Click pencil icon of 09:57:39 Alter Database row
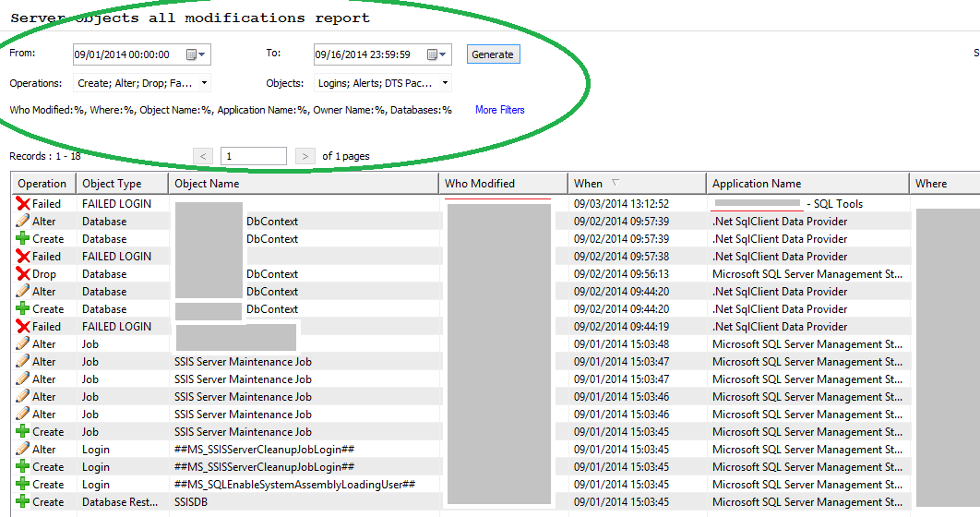Viewport: 980px width, 517px height. click(23, 222)
